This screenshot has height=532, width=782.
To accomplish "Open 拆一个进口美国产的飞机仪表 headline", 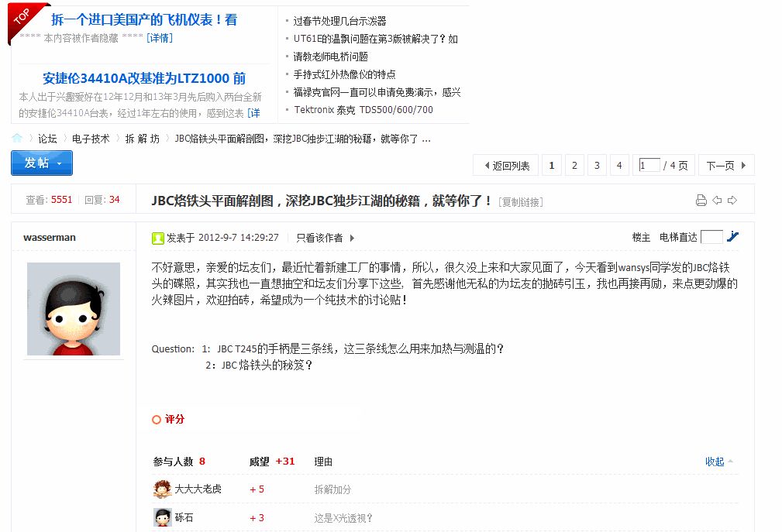I will (x=144, y=20).
